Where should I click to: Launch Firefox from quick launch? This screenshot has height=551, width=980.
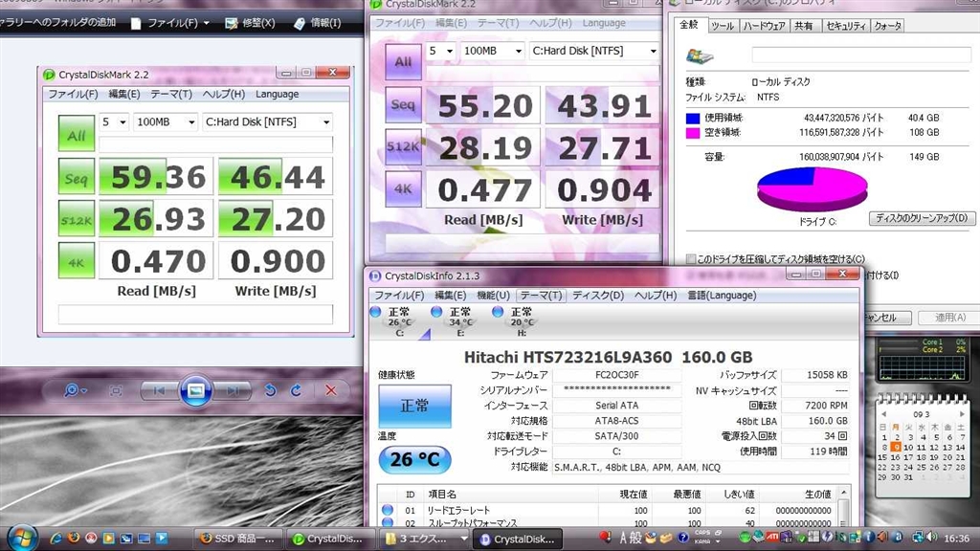pos(74,538)
